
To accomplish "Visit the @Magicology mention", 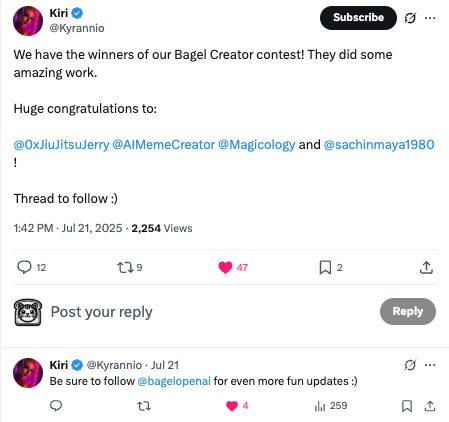I will coord(257,145).
